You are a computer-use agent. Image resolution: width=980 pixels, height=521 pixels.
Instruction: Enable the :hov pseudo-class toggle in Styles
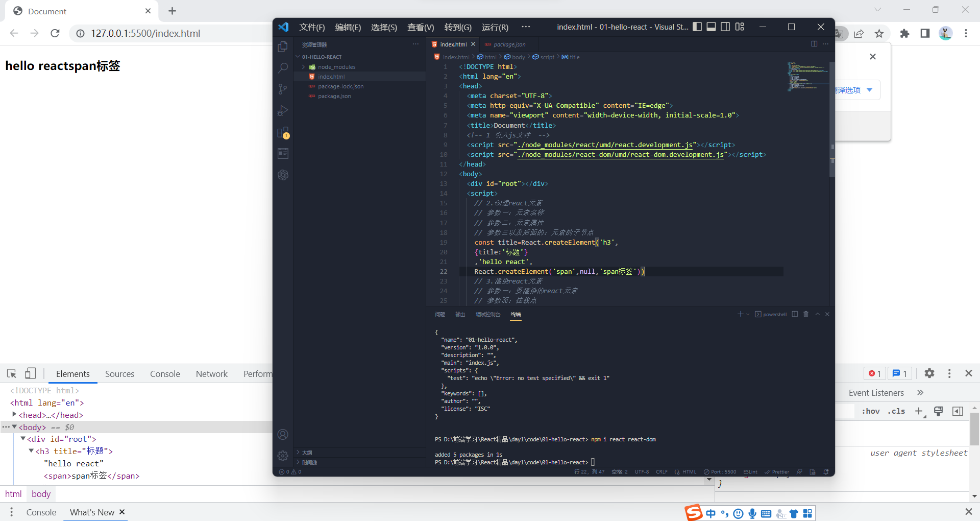[x=871, y=411]
